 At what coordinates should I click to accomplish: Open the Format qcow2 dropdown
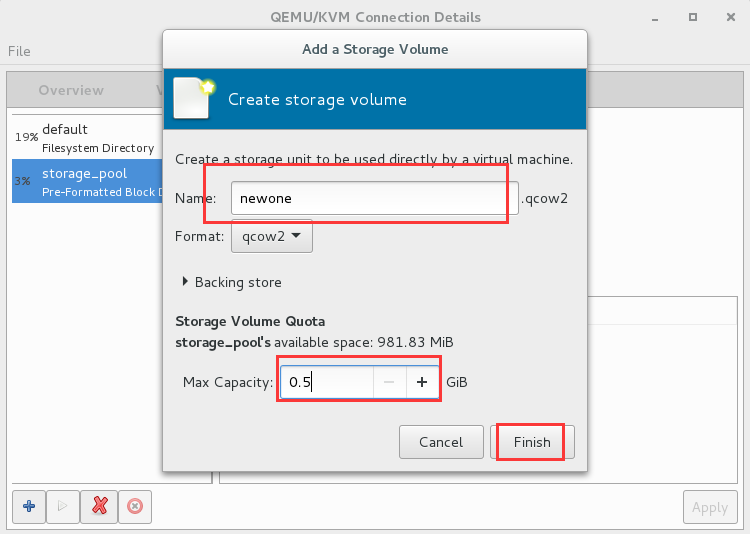272,236
